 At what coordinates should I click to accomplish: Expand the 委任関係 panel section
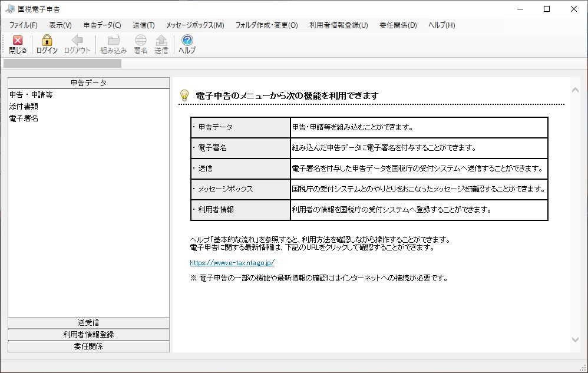(88, 346)
